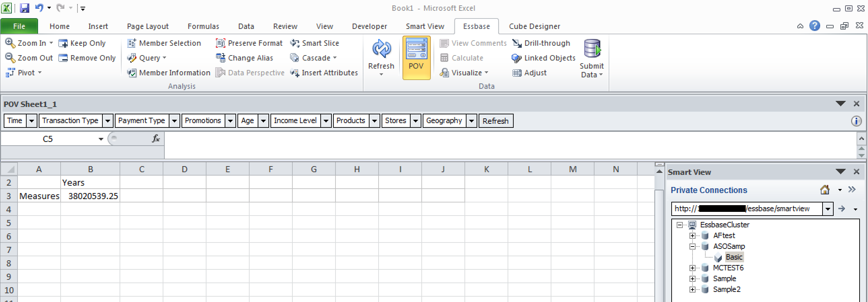868x302 pixels.
Task: Open the Payment Type dropdown arrow
Action: coord(174,121)
